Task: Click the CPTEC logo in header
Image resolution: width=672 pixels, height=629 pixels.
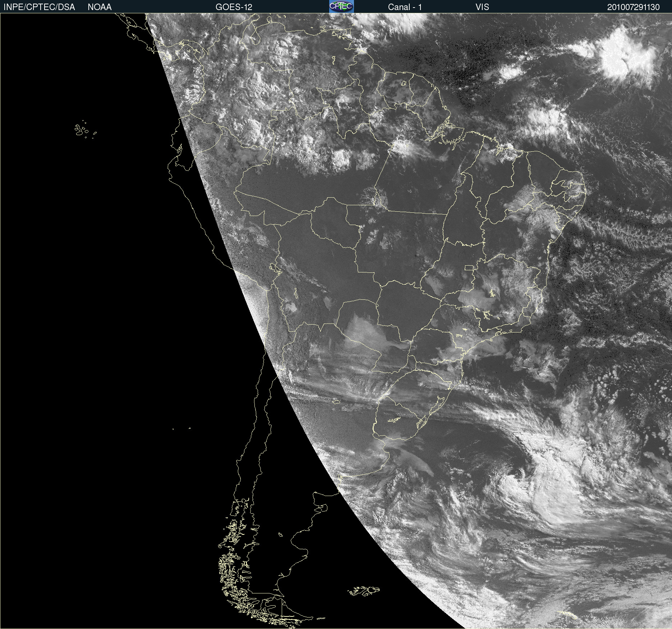Action: click(341, 6)
